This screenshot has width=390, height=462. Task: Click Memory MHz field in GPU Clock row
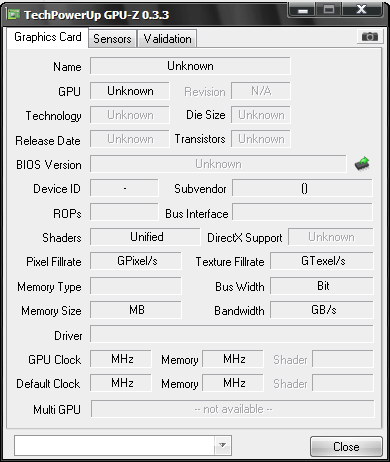click(x=233, y=359)
